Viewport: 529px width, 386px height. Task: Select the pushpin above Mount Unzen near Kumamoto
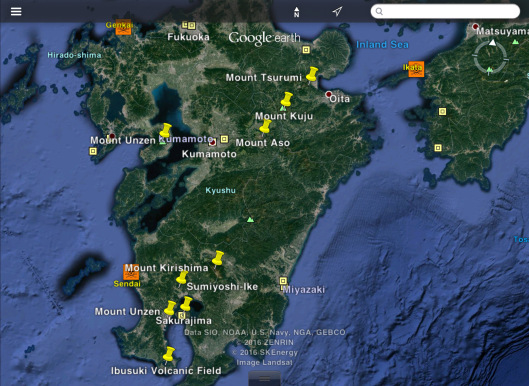[x=165, y=131]
